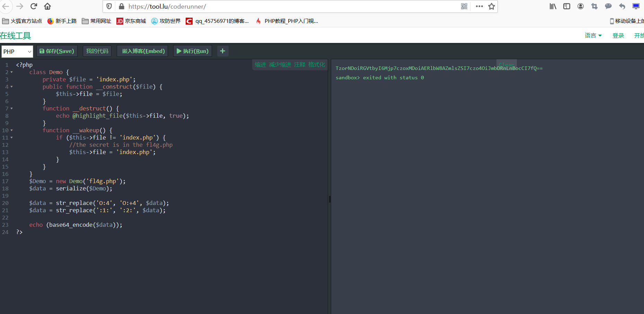Open 攻防世界 bookmark
Viewport: 644px width, 314px height.
(166, 21)
